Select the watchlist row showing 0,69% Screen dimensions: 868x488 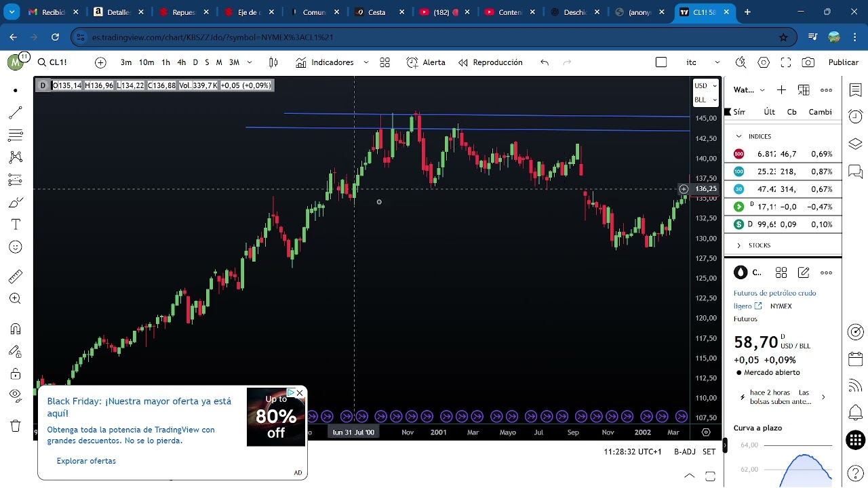[783, 154]
